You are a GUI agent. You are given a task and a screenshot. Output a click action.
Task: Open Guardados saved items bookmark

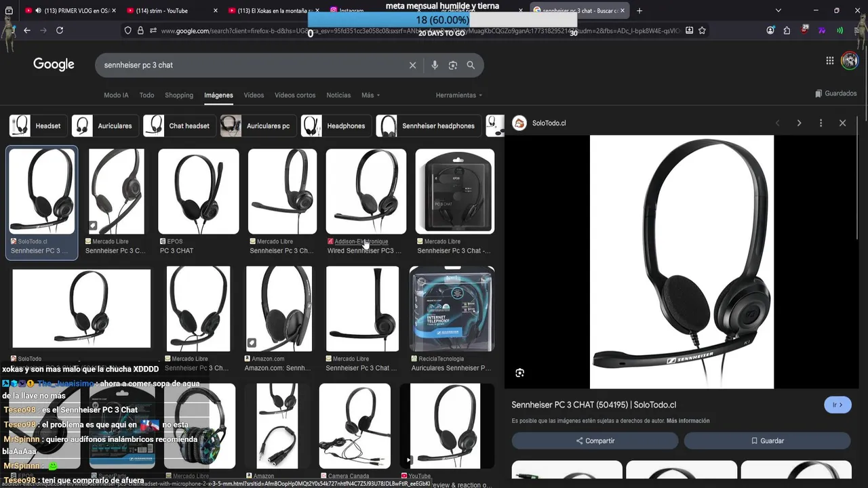tap(835, 94)
